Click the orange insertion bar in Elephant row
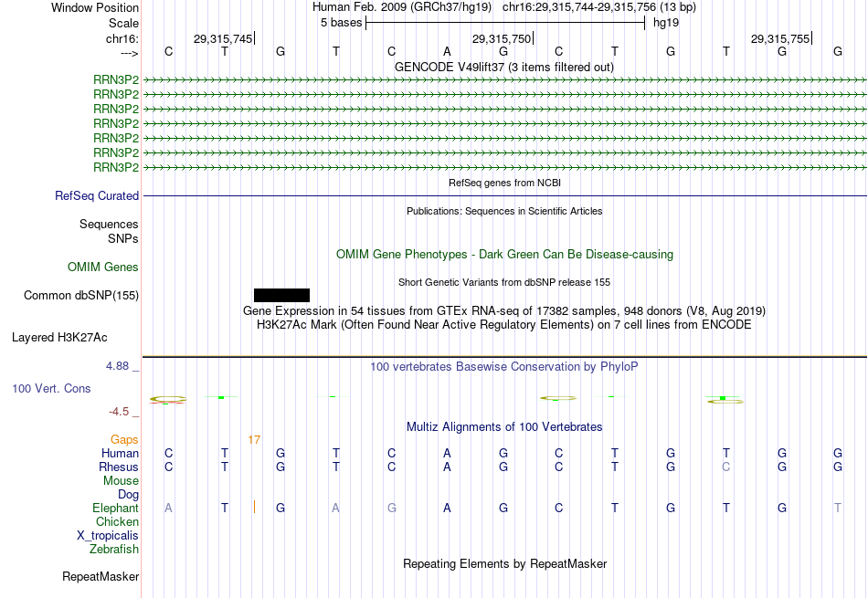Image resolution: width=868 pixels, height=598 pixels. click(x=254, y=507)
